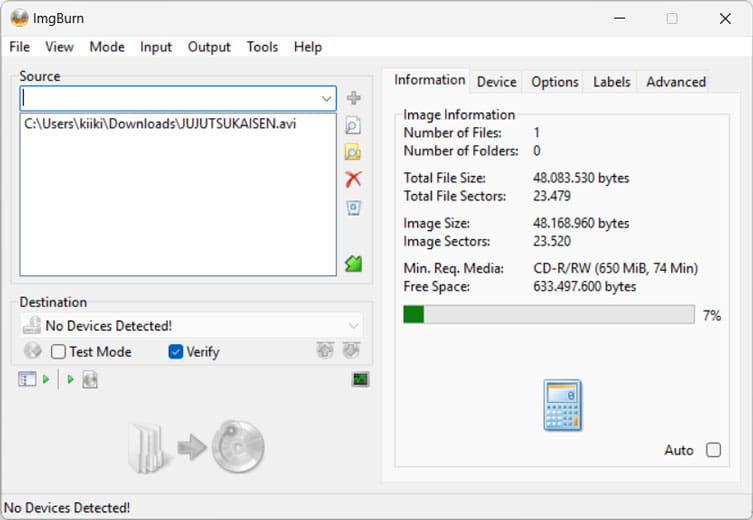This screenshot has width=753, height=520.
Task: Uncheck the Verify checkbox
Action: tap(176, 352)
